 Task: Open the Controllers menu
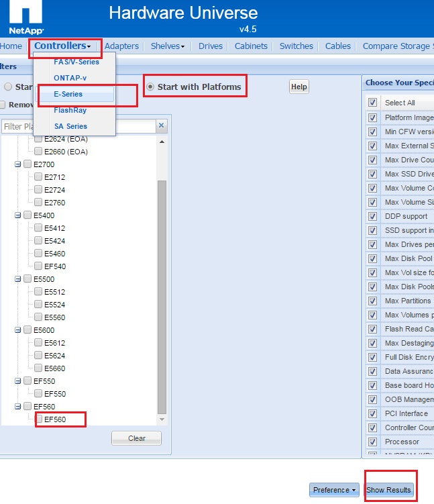click(x=62, y=46)
